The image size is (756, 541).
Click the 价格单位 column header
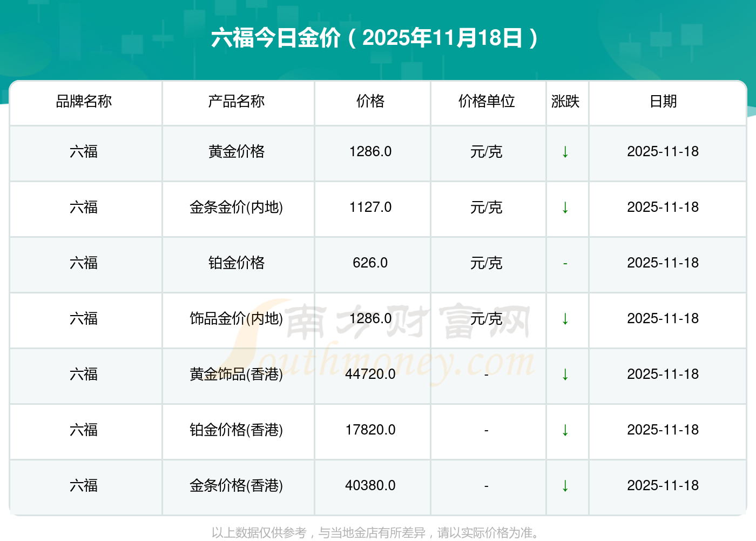click(487, 101)
